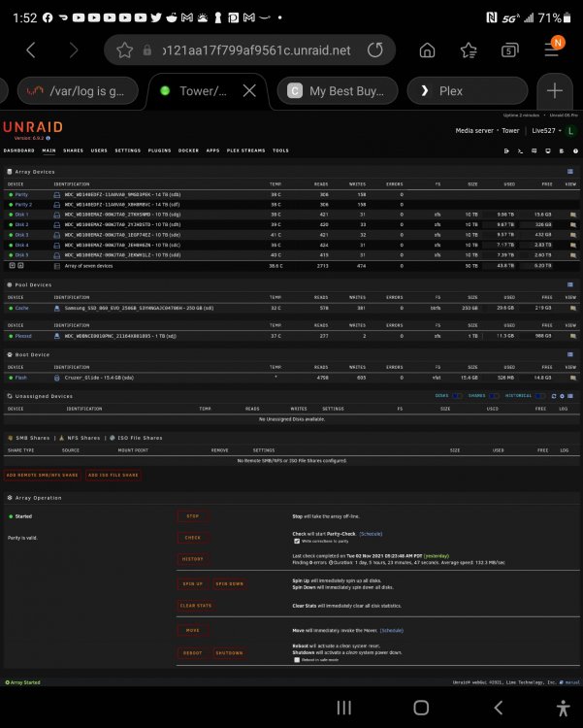The height and width of the screenshot is (728, 583).
Task: Add a new browser tab
Action: [555, 91]
